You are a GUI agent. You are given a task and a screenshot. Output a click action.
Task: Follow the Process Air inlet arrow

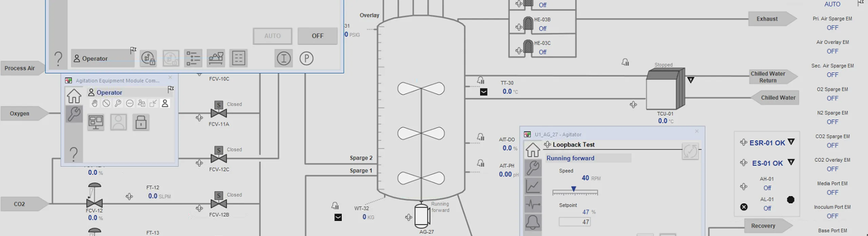pos(22,68)
